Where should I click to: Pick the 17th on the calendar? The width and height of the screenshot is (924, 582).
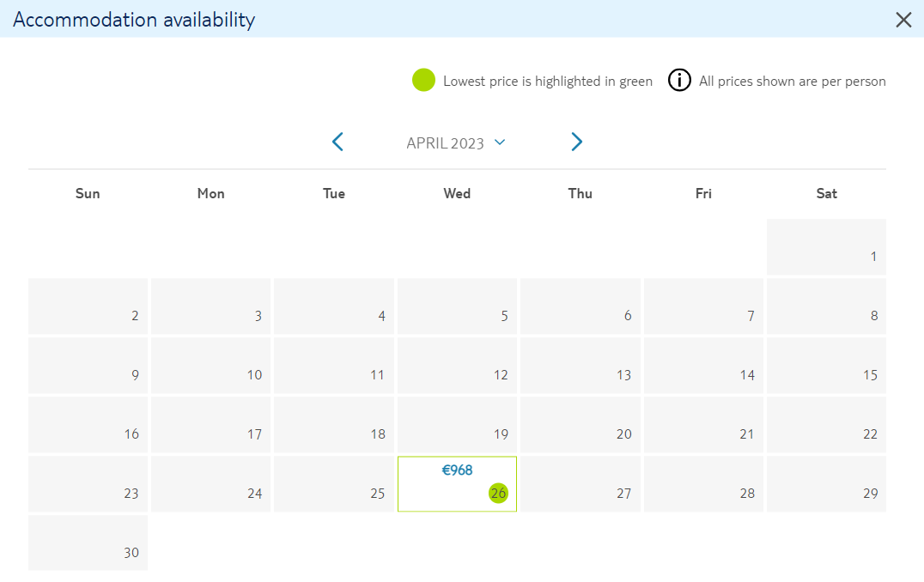coord(211,425)
